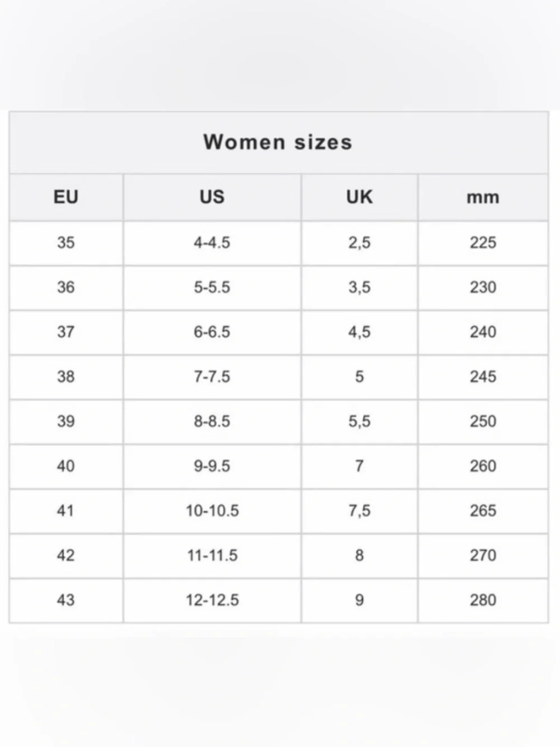The image size is (560, 747).
Task: Select the EU column header
Action: pyautogui.click(x=66, y=197)
